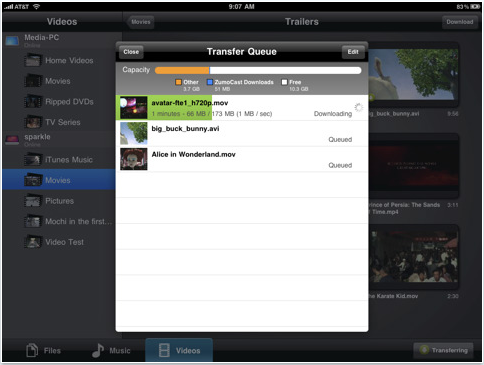
Task: Click the white Free legend swatch
Action: [284, 82]
